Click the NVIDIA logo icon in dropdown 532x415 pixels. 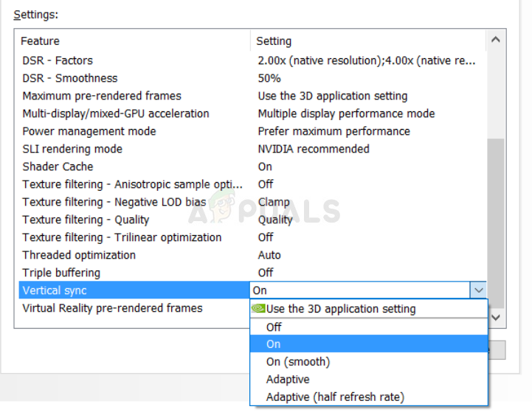(258, 309)
